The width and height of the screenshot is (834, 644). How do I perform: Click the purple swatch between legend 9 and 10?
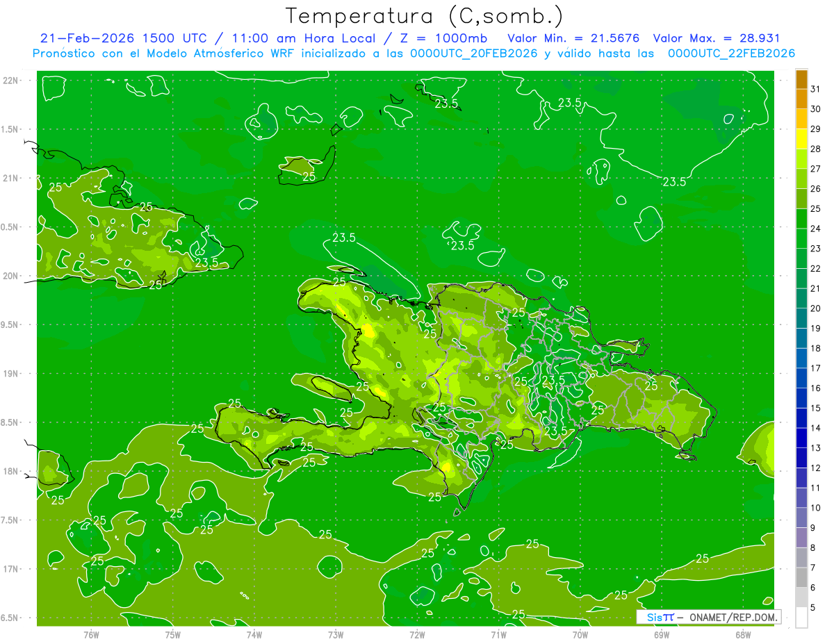(801, 518)
